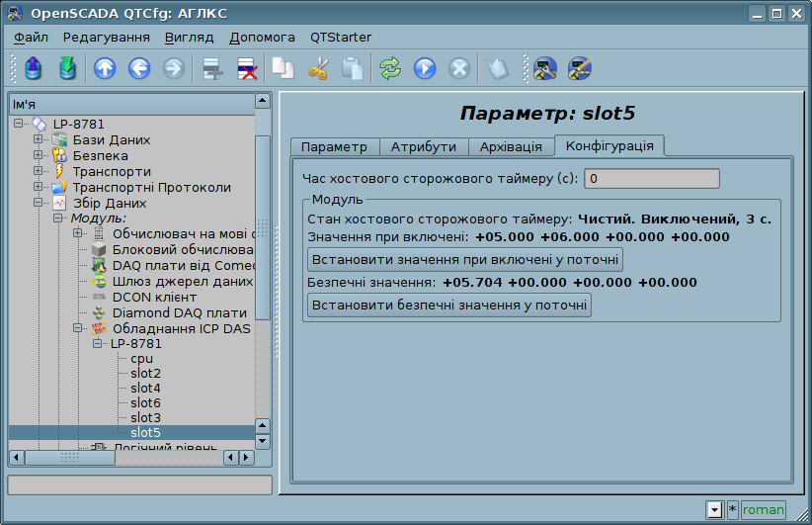Click the Load from database toolbar icon
The width and height of the screenshot is (812, 525).
click(x=34, y=69)
